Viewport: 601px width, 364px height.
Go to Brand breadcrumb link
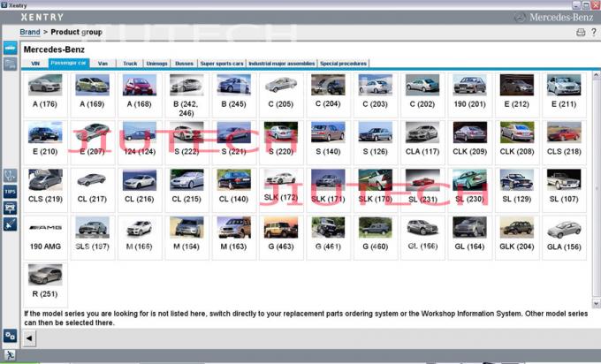30,32
